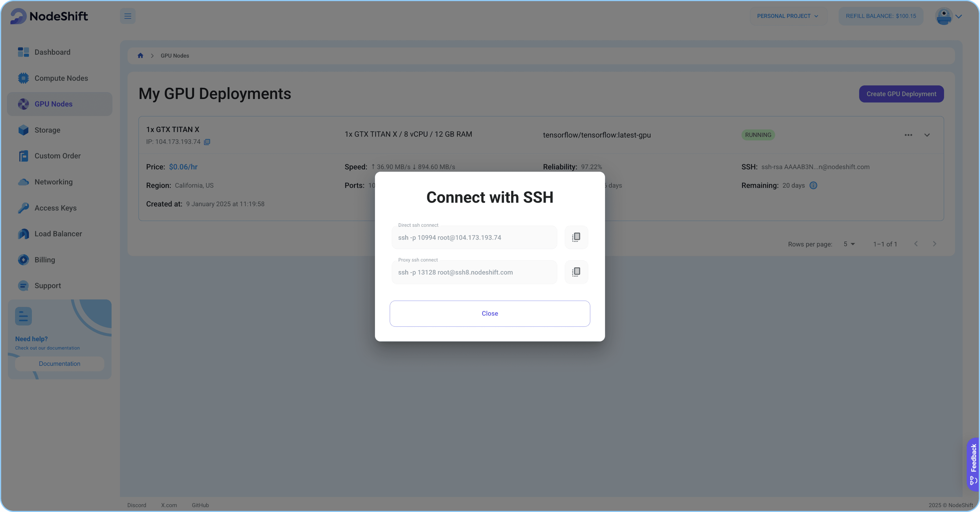Go to Networking page
This screenshot has width=980, height=512.
tap(54, 182)
